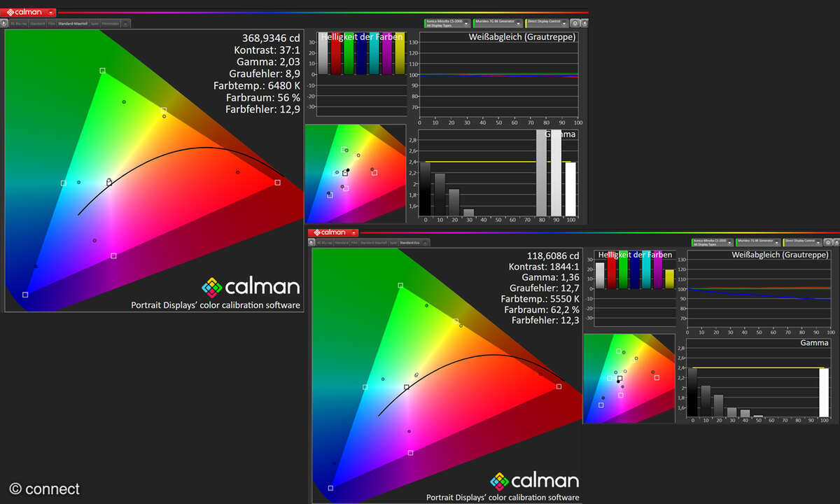Click small arrow button after upper Filmmaker tab
840x504 pixels.
[125, 24]
